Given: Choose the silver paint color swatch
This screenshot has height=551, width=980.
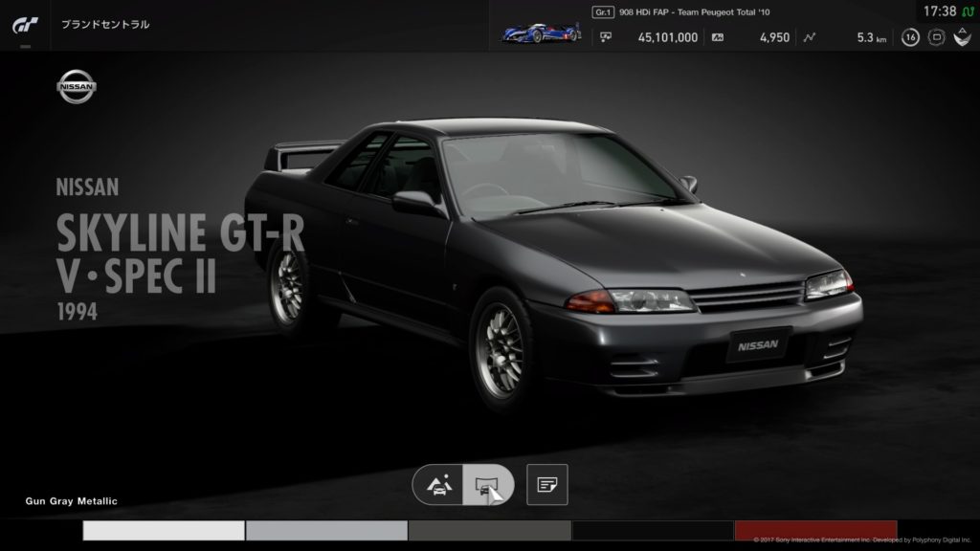Looking at the screenshot, I should point(327,530).
